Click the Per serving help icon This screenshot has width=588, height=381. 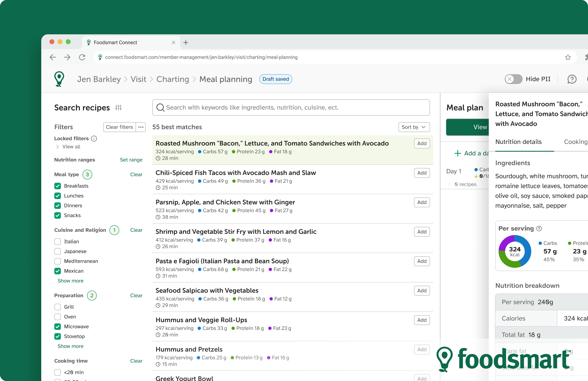pos(539,229)
